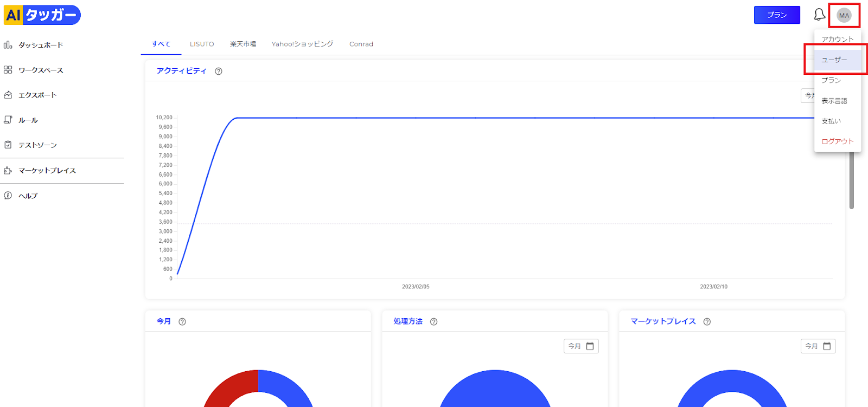868x407 pixels.
Task: Click the ルール sidebar icon
Action: 8,120
